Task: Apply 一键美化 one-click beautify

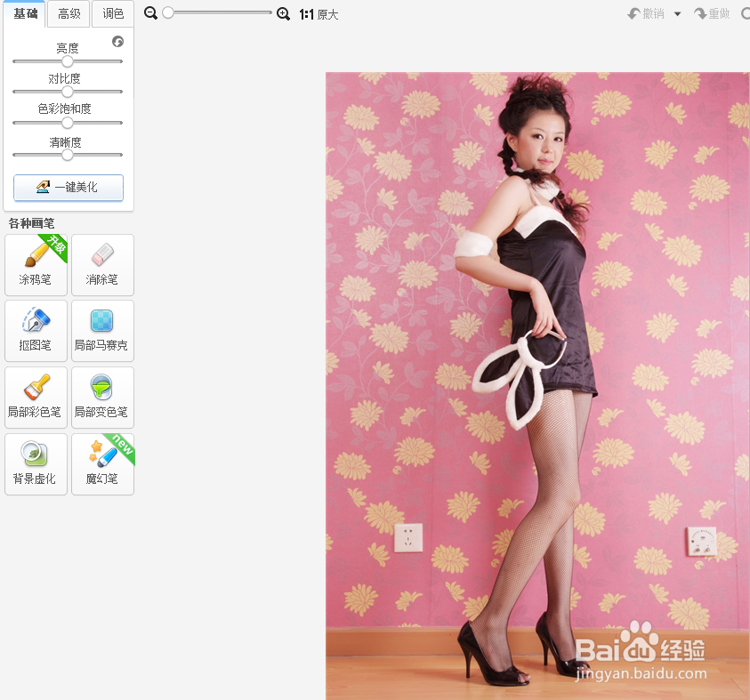Action: coord(69,188)
